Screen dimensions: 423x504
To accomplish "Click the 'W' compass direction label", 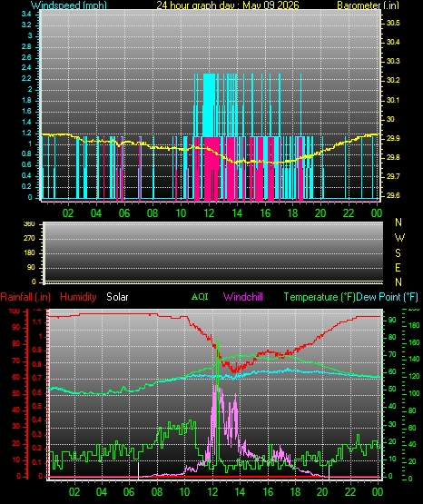I will click(x=399, y=238).
